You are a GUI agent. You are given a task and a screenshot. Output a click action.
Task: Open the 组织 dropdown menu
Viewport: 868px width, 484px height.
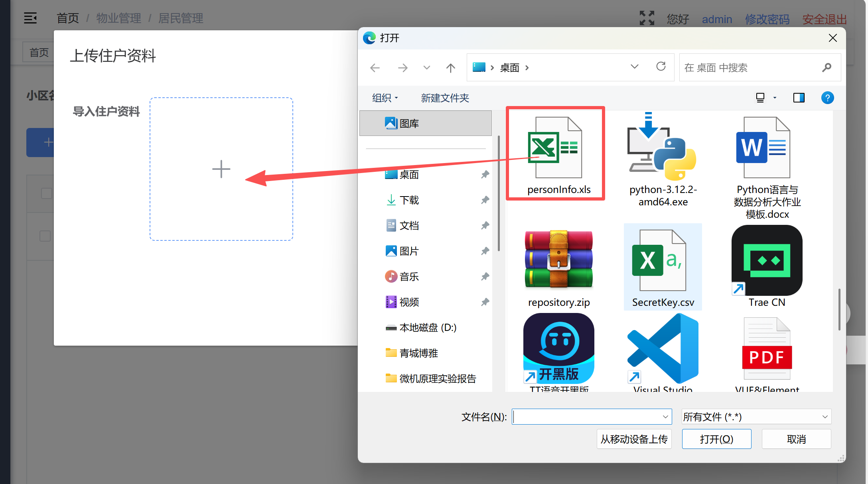point(385,98)
